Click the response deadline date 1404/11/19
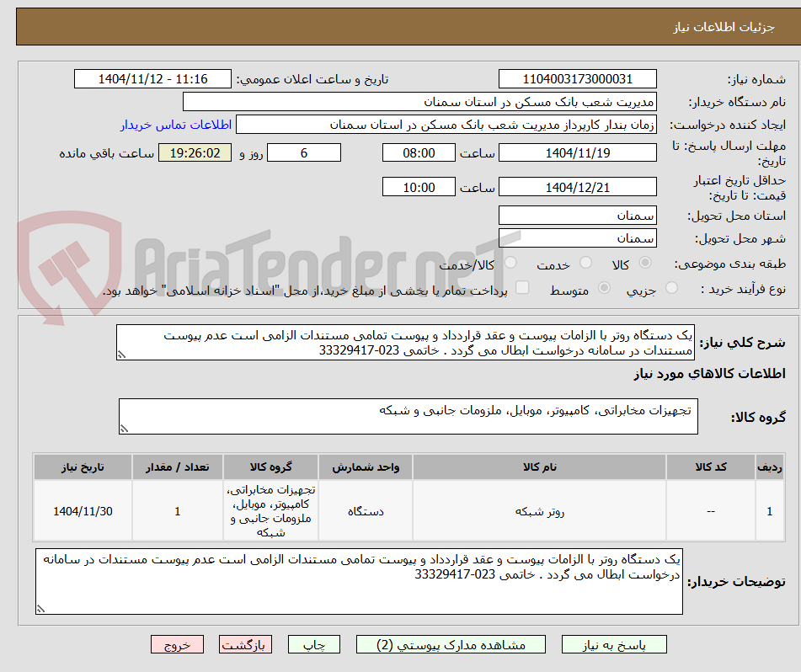 [577, 152]
